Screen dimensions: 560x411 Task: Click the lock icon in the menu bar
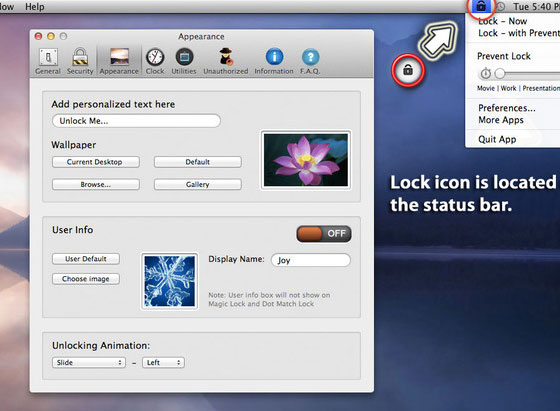(x=481, y=6)
